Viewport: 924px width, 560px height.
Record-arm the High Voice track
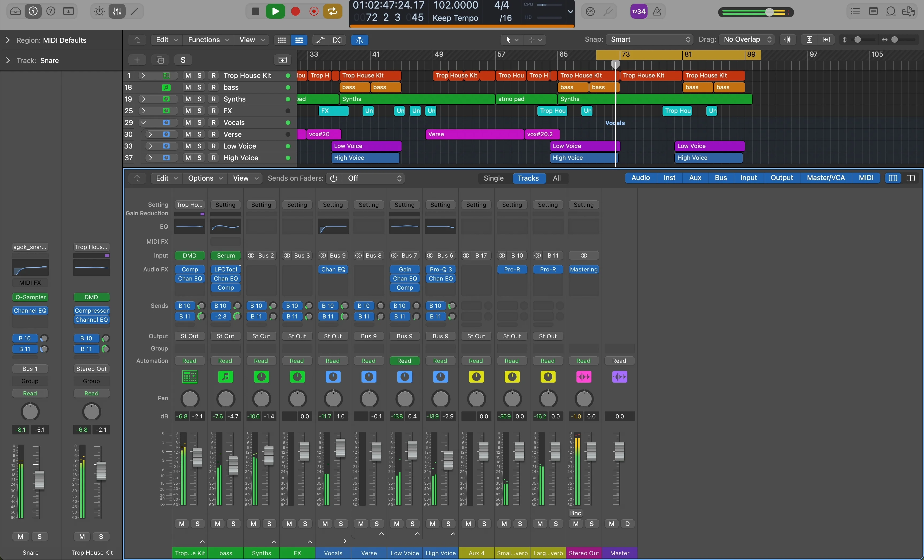213,158
